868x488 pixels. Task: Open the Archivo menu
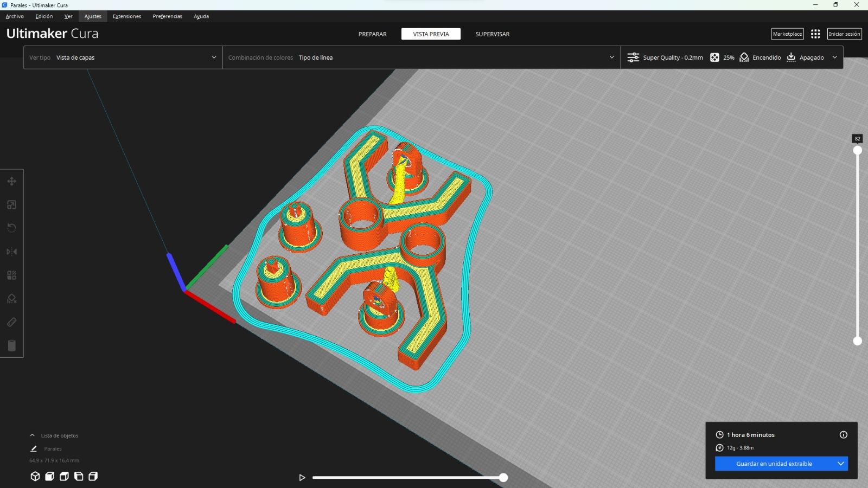point(15,16)
